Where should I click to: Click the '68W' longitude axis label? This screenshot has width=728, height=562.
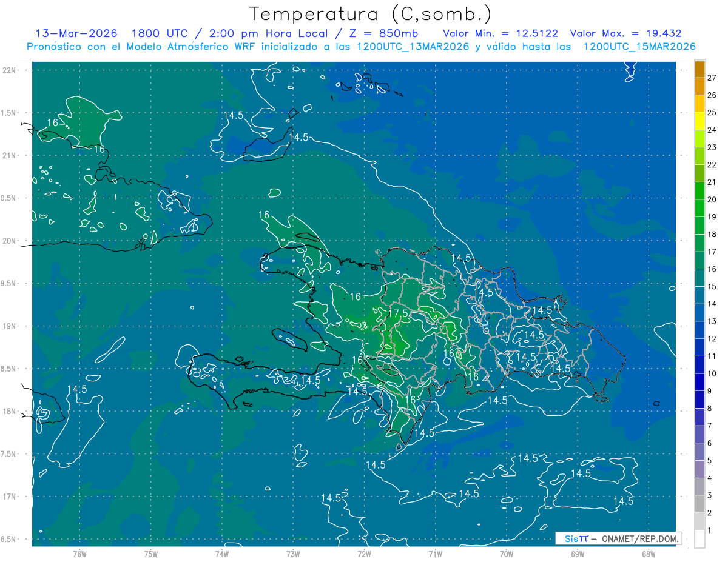[x=648, y=554]
